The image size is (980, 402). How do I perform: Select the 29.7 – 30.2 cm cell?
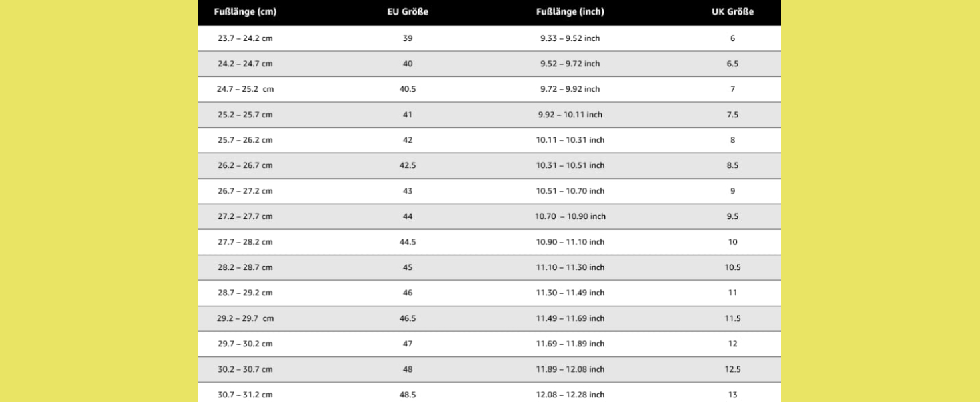(245, 344)
